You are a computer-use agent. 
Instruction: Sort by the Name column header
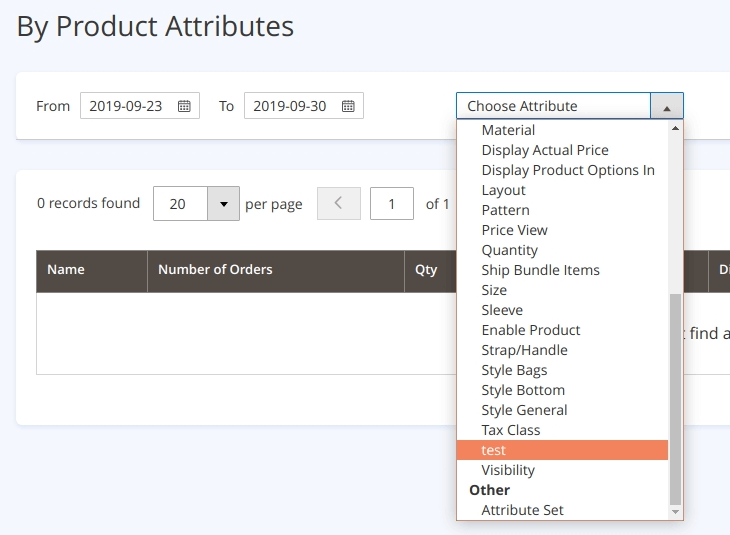[66, 269]
